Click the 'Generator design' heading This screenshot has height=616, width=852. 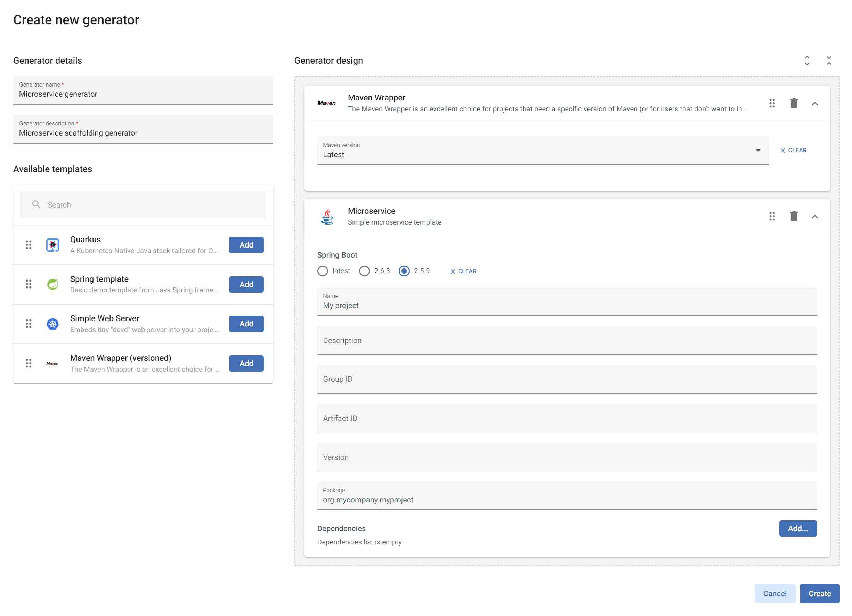(328, 60)
